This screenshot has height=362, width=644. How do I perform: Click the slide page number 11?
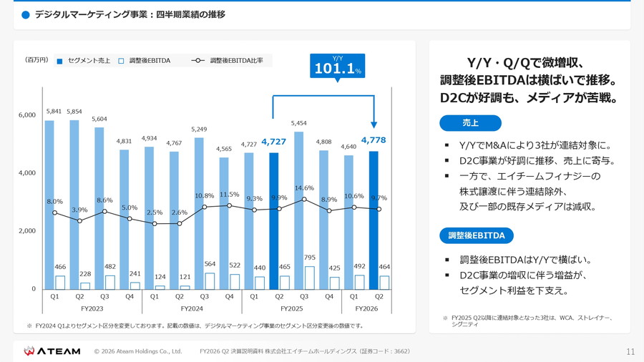pyautogui.click(x=630, y=351)
